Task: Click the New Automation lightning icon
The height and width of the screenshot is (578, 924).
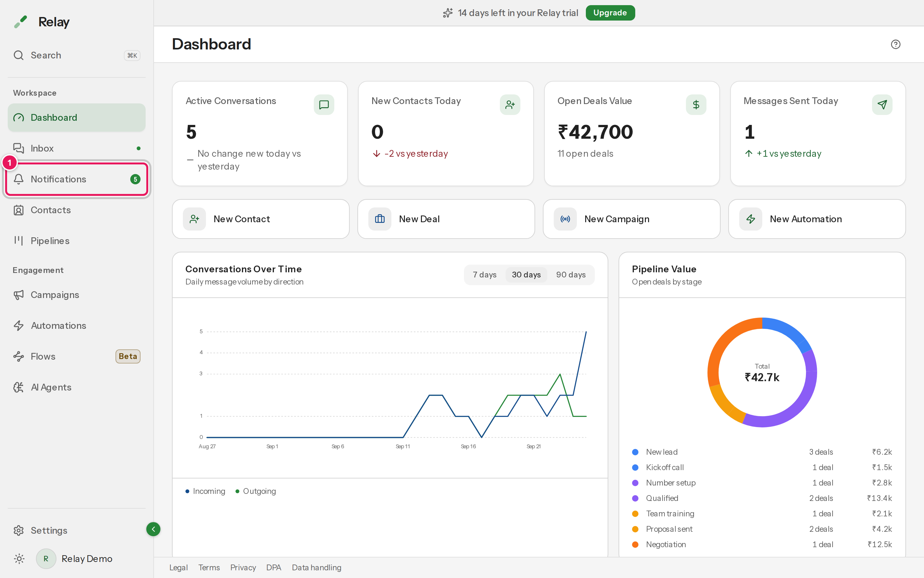Action: 751,219
